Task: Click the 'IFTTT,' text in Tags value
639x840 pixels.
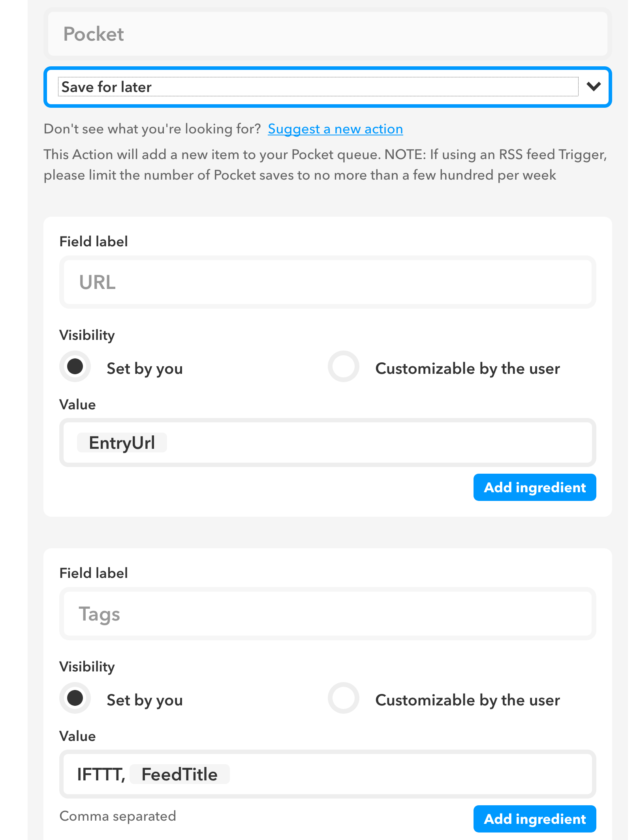Action: [101, 774]
